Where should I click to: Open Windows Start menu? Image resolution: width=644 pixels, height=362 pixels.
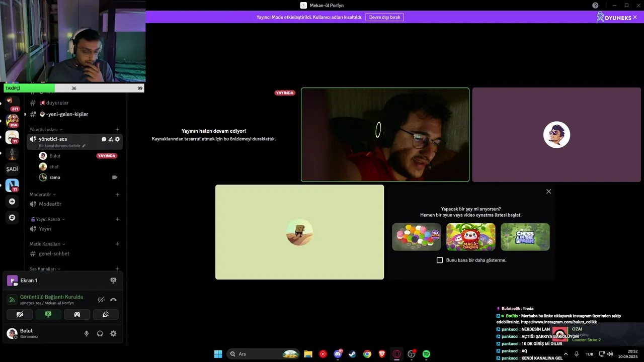point(218,354)
